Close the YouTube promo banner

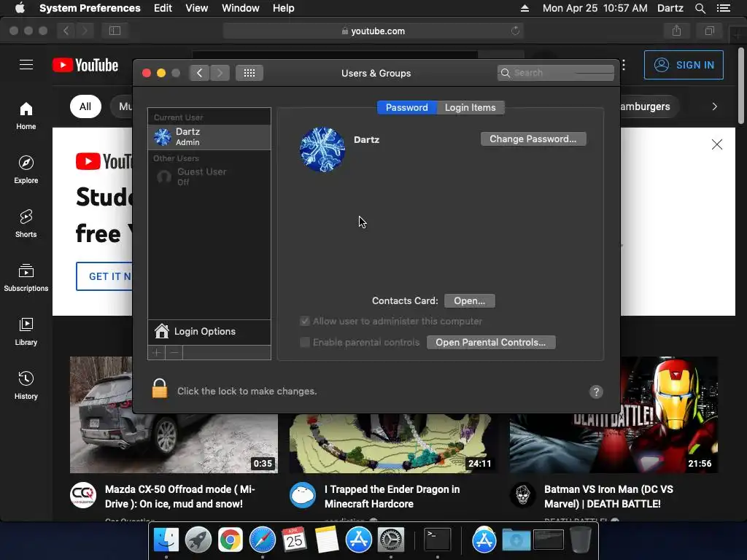716,144
